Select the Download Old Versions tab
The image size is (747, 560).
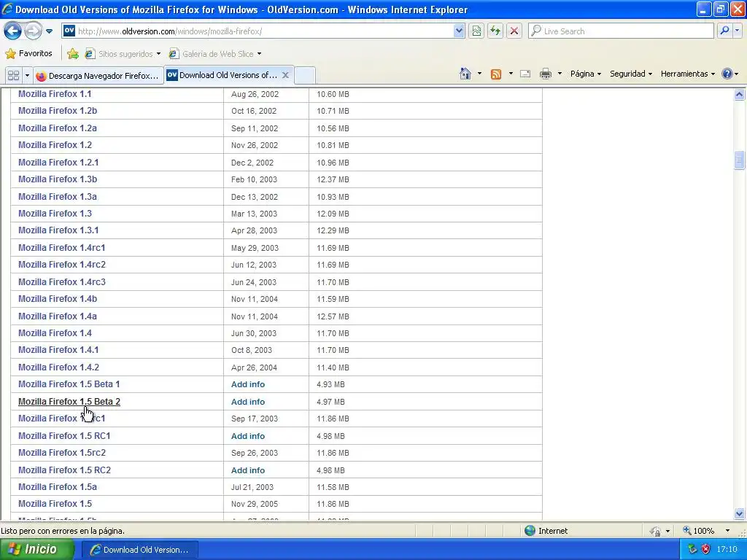point(222,75)
